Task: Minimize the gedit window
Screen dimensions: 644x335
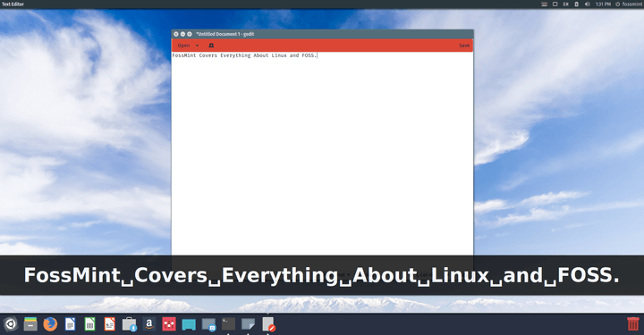Action: pos(182,34)
